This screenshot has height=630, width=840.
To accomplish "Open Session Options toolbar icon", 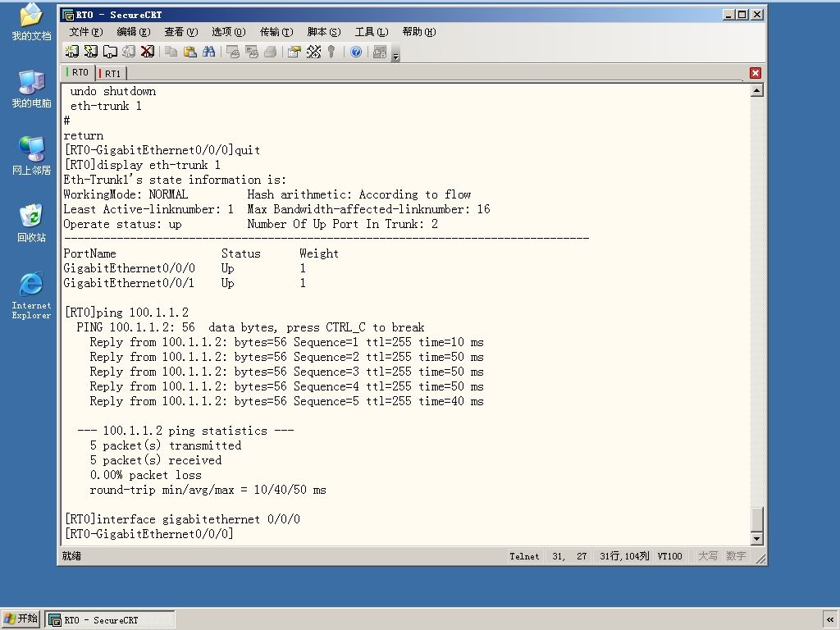I will (294, 52).
